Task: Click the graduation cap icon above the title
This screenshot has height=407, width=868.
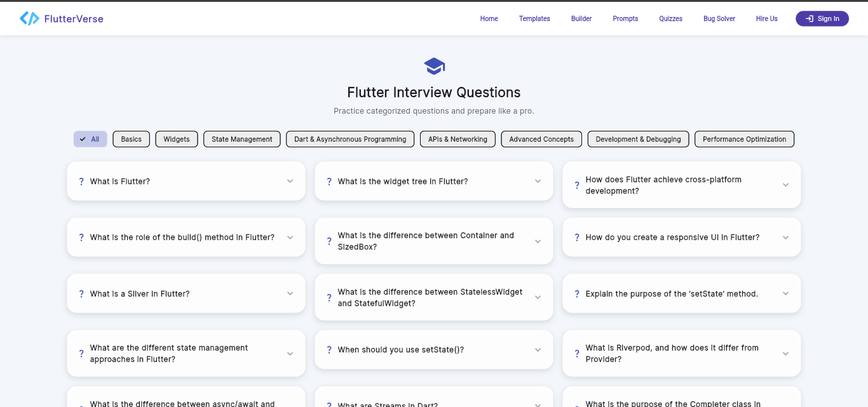Action: [x=434, y=65]
